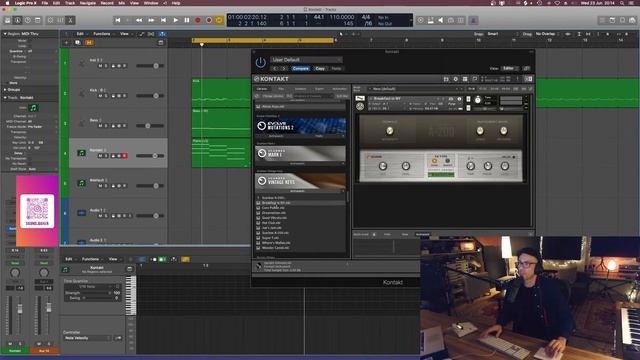Open the Edit menu in tracks area

pyautogui.click(x=80, y=34)
